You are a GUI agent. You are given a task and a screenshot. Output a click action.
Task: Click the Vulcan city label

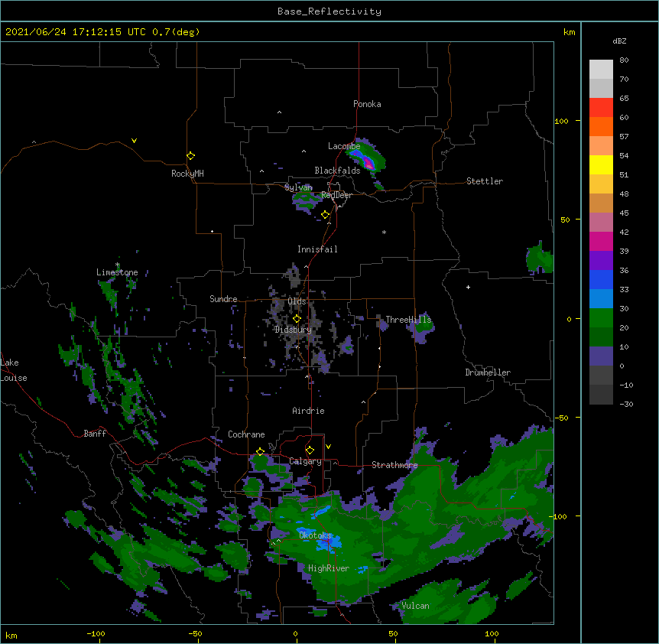pyautogui.click(x=415, y=606)
